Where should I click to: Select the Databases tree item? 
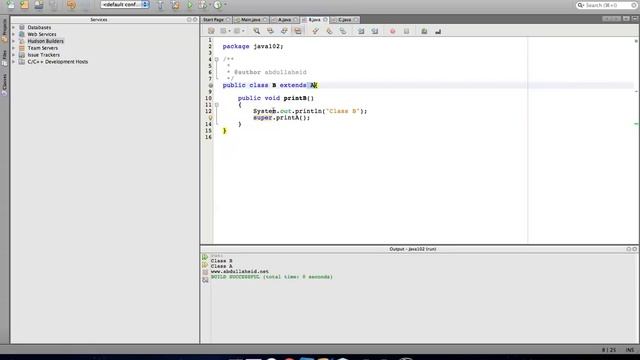pos(39,27)
